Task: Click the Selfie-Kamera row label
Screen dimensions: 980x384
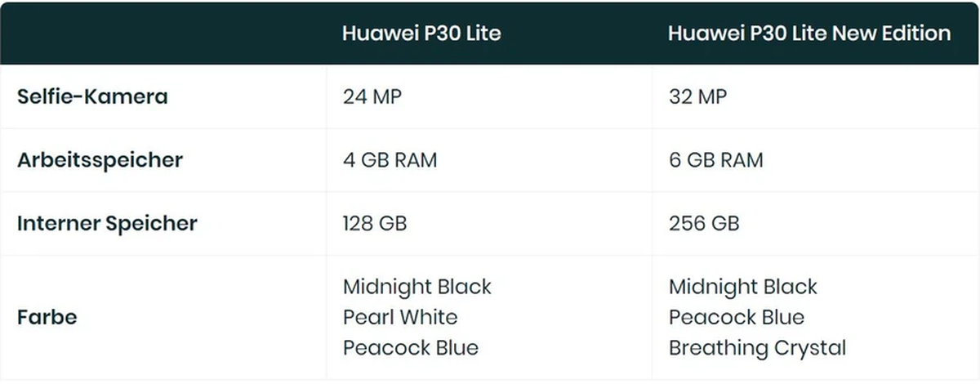Action: [92, 96]
